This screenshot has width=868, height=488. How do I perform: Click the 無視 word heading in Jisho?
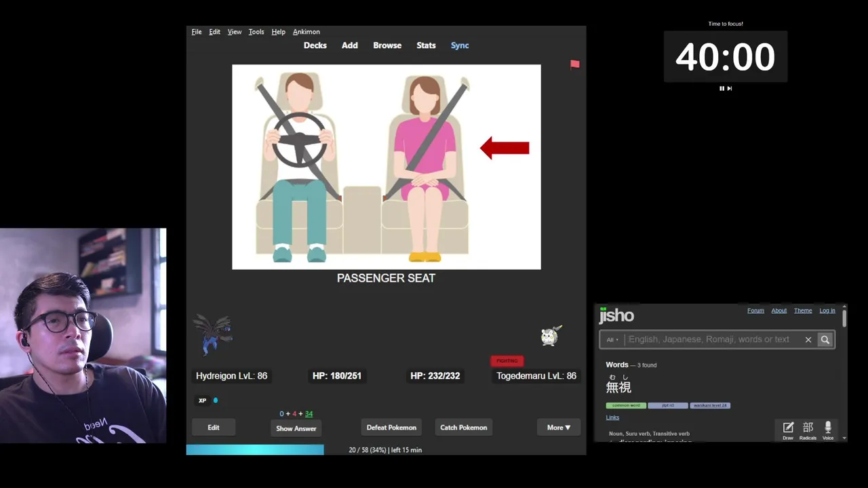pos(618,387)
